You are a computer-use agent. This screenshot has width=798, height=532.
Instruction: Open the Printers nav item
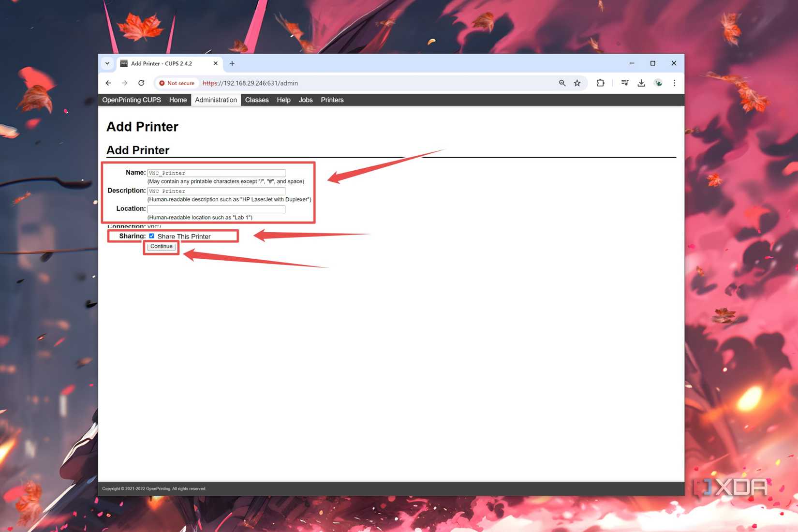click(332, 100)
